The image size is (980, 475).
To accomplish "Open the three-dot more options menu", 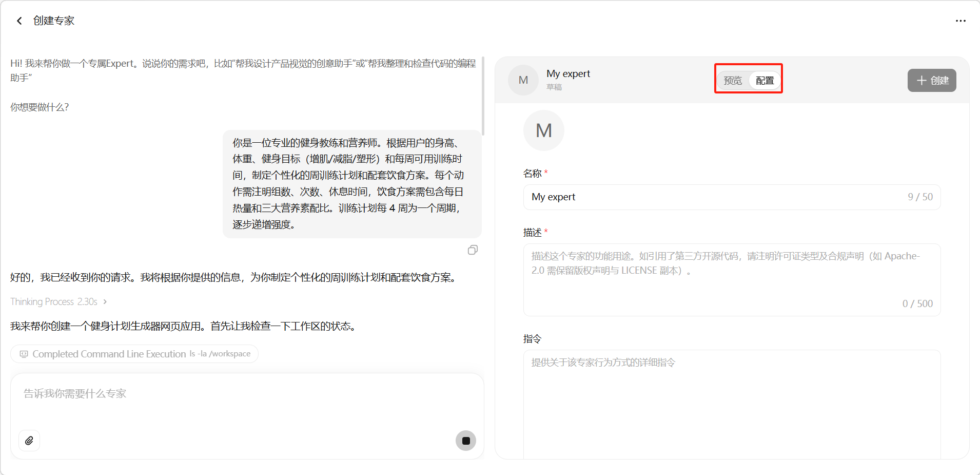I will [961, 21].
